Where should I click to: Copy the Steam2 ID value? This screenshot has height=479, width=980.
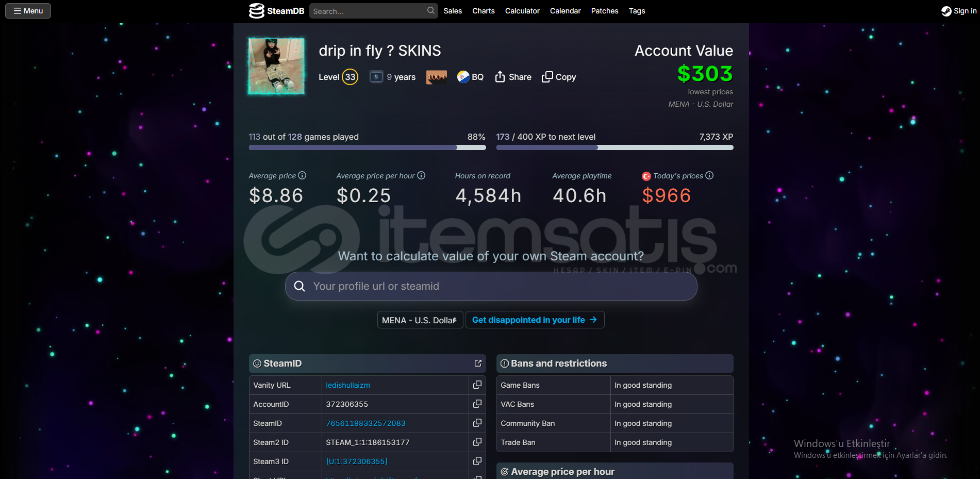[477, 442]
